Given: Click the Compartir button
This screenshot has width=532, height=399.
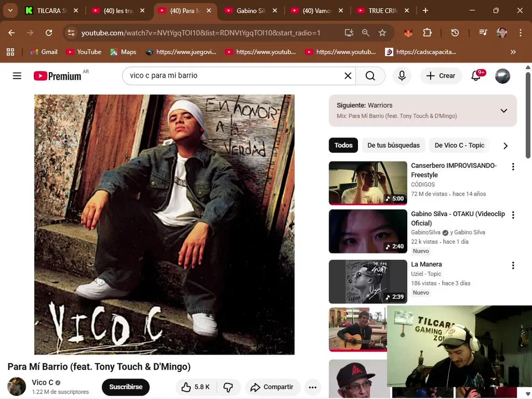Looking at the screenshot, I should point(272,387).
